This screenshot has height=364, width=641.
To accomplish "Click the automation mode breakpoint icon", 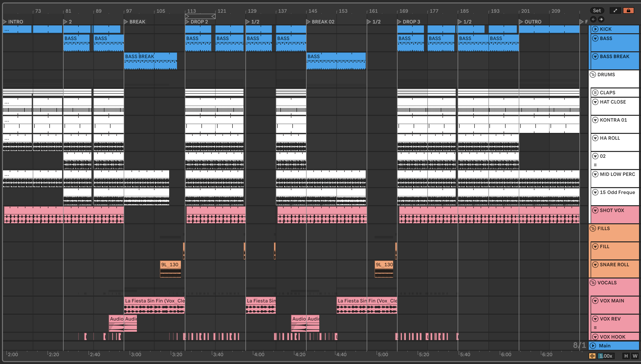I will click(615, 11).
